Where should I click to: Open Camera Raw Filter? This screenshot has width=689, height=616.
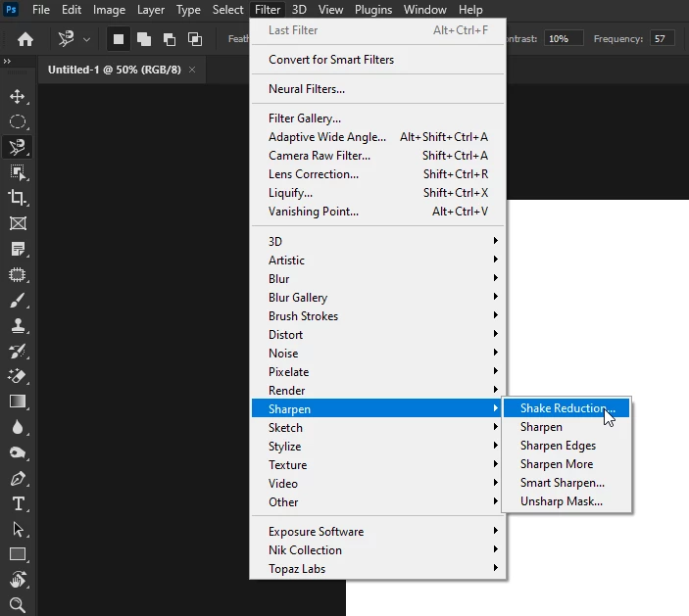[x=377, y=156]
